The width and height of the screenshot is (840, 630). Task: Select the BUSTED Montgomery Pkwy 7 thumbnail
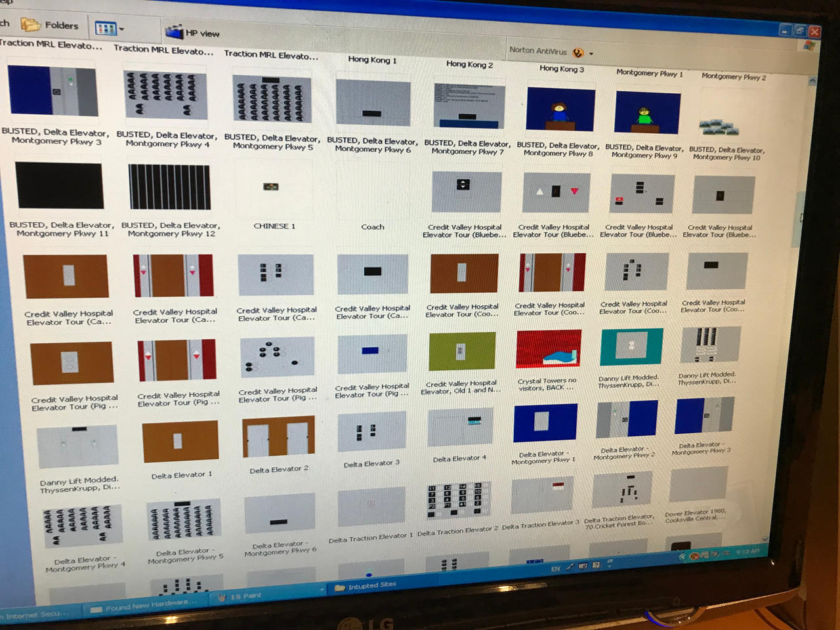click(x=469, y=106)
